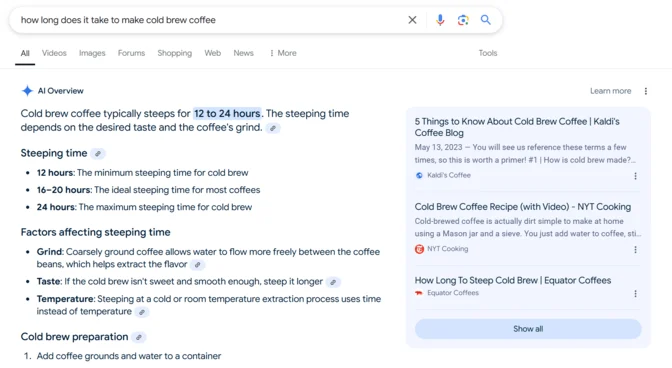Open source link icon after coffee's grind sentence
672x368 pixels.
pos(273,128)
